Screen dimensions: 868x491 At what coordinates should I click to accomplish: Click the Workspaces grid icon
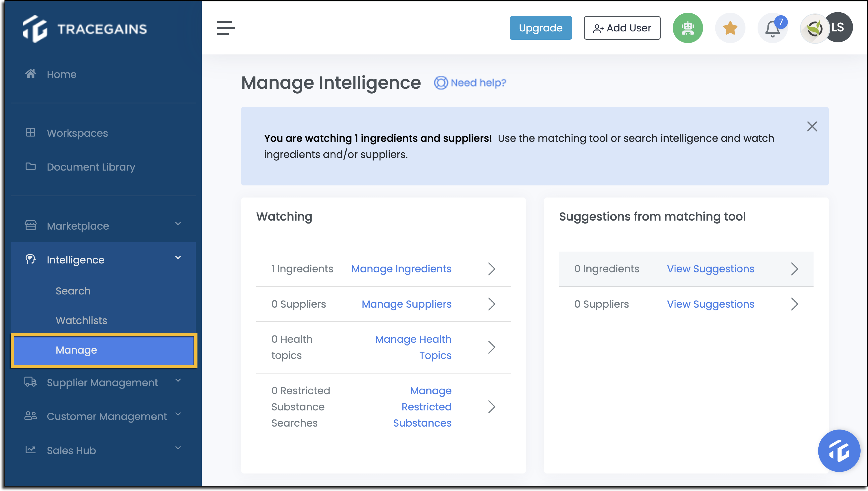point(30,132)
